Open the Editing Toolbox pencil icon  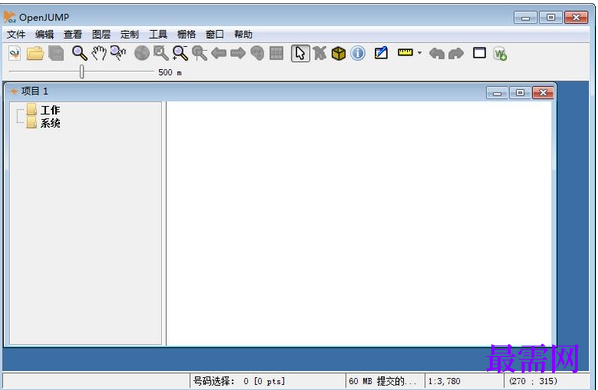click(x=381, y=53)
